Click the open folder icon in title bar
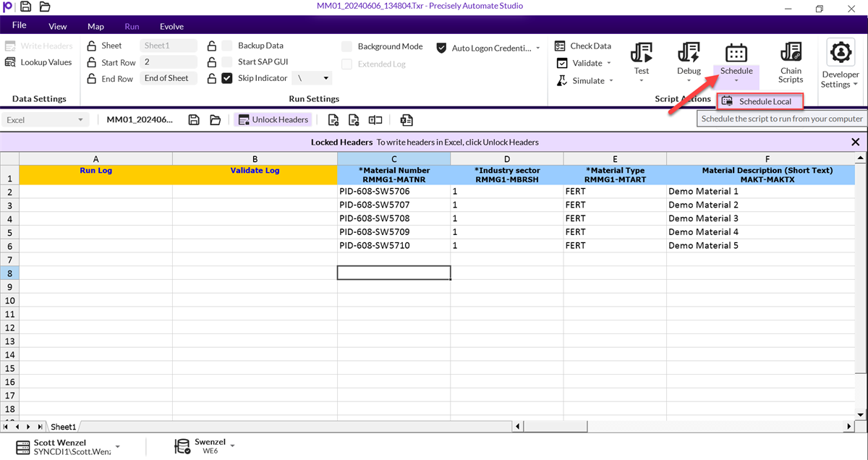 (x=45, y=7)
